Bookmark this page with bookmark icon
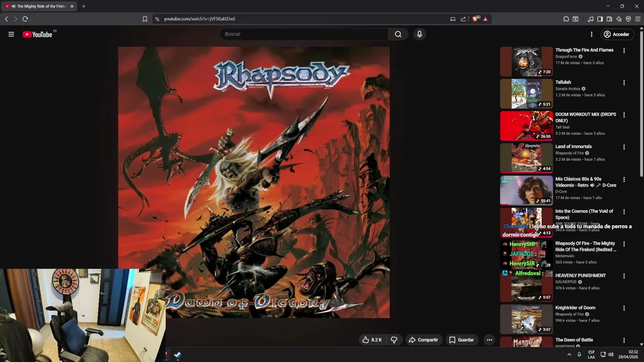The height and width of the screenshot is (362, 644). [x=145, y=19]
